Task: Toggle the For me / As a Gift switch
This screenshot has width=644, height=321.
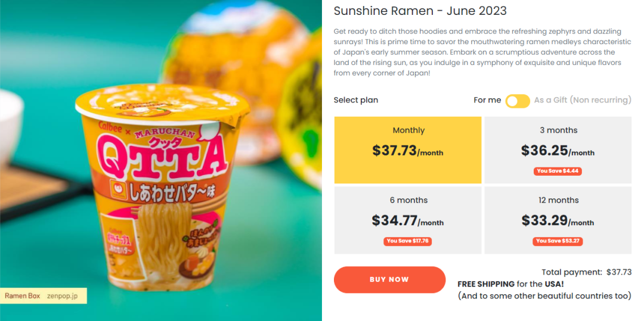Action: [x=517, y=101]
